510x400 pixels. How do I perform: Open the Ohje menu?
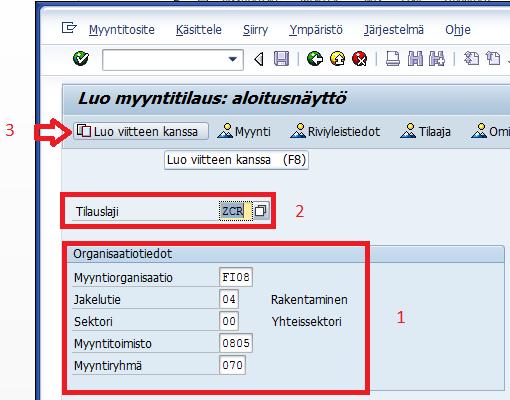[458, 30]
